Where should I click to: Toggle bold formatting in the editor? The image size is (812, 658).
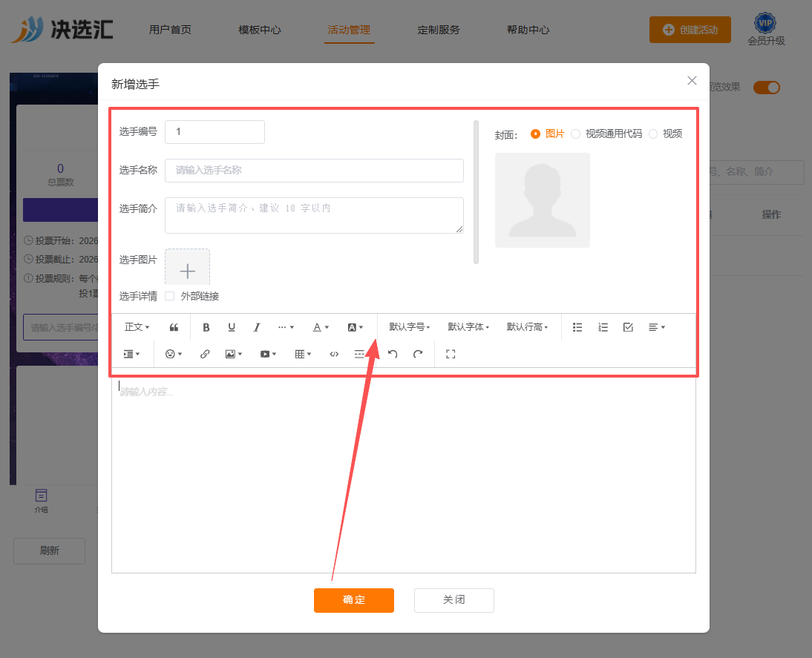coord(206,327)
